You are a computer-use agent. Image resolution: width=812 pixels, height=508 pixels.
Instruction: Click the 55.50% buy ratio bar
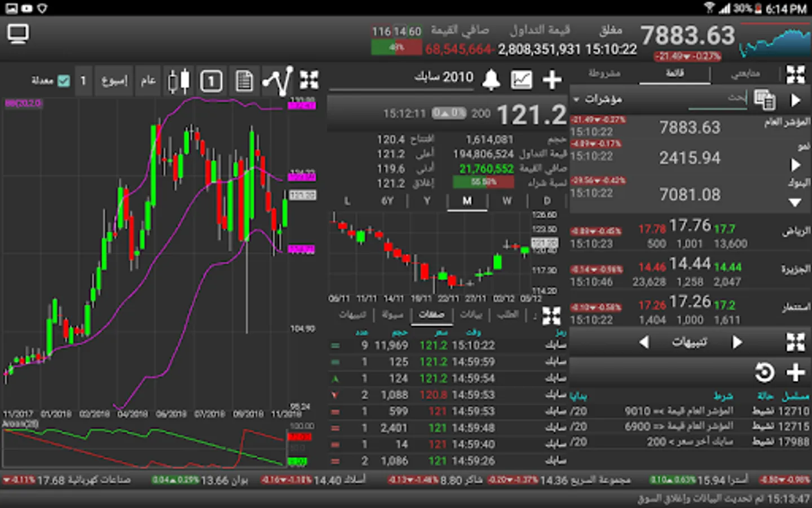click(483, 182)
